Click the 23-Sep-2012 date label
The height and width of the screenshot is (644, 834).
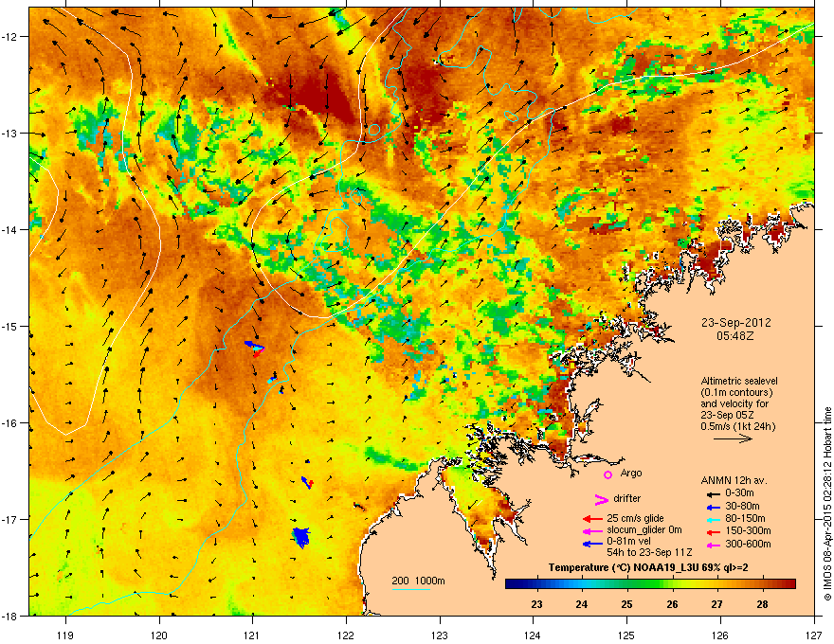pyautogui.click(x=735, y=323)
